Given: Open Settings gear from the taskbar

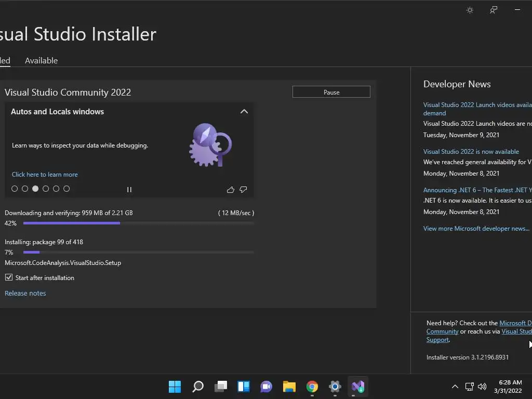Looking at the screenshot, I should tap(335, 387).
